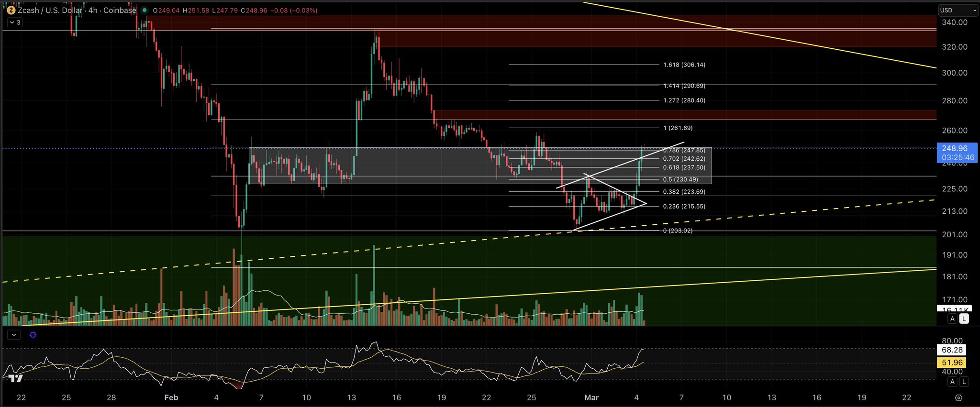Screen dimensions: 980x407
Task: Open chart settings hexagon gear icon
Action: point(958,398)
